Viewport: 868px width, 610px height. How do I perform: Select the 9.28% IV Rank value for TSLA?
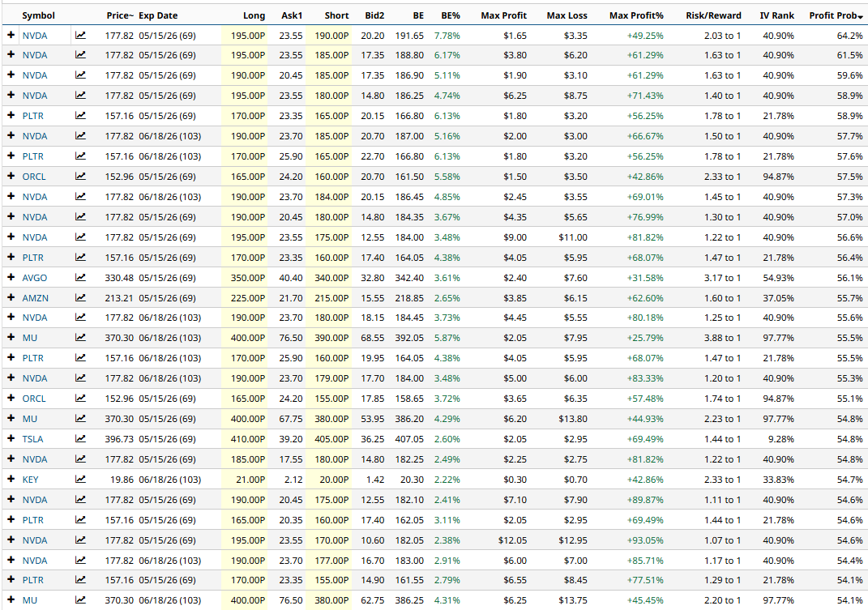[780, 439]
